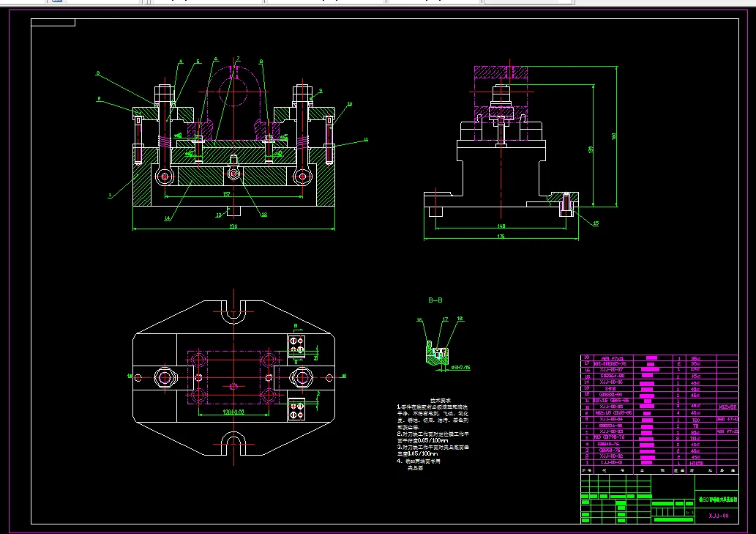The image size is (756, 534).
Task: Select balloon number 18 in B-B view
Action: (460, 319)
